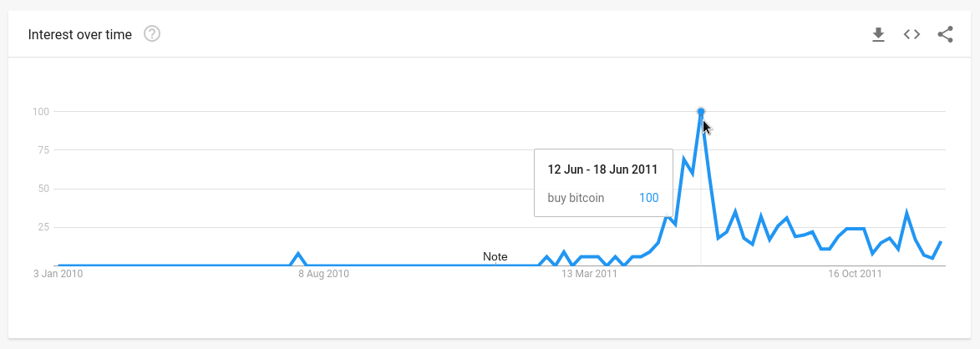Screen dimensions: 980x349
Task: Select the '3 Jan 2010' axis label
Action: [x=58, y=274]
